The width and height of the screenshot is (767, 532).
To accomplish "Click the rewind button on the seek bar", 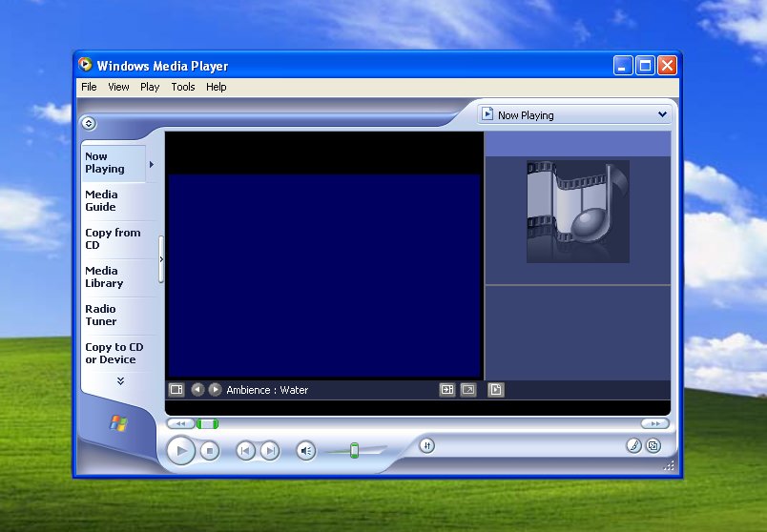I will click(180, 424).
